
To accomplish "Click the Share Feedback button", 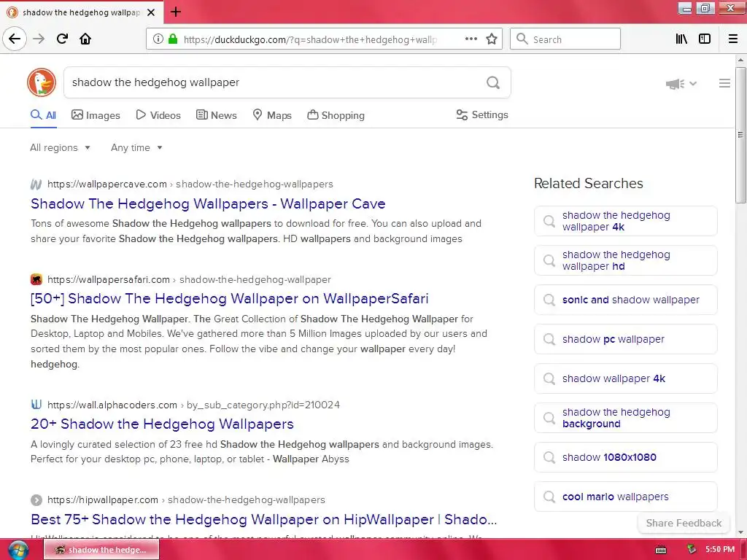I will tap(684, 523).
